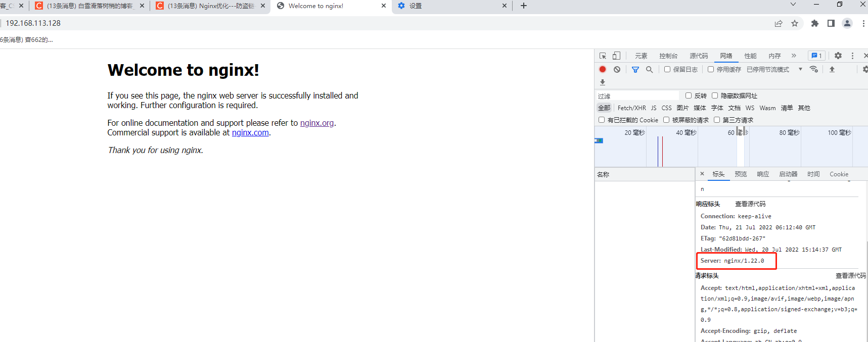Check the 被屏蔽的请求 checkbox
The image size is (868, 342).
click(x=666, y=120)
